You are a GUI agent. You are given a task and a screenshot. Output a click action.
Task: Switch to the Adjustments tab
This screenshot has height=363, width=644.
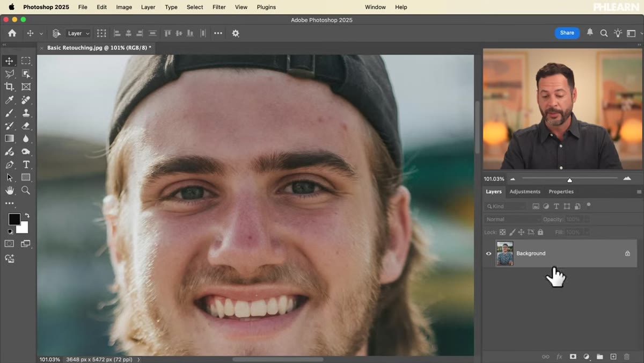click(525, 192)
